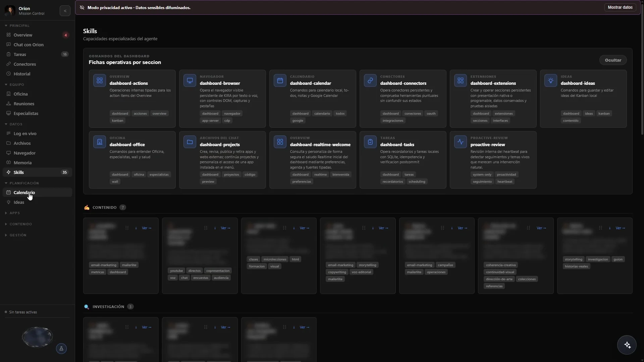Go to Chat con Orion
The image size is (644, 362).
pos(37,45)
